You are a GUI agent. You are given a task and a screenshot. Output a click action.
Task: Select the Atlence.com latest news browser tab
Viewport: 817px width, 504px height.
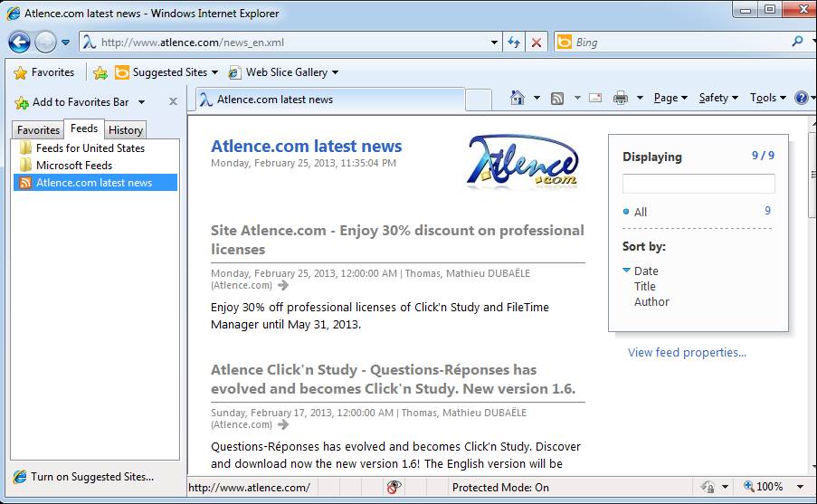(330, 100)
